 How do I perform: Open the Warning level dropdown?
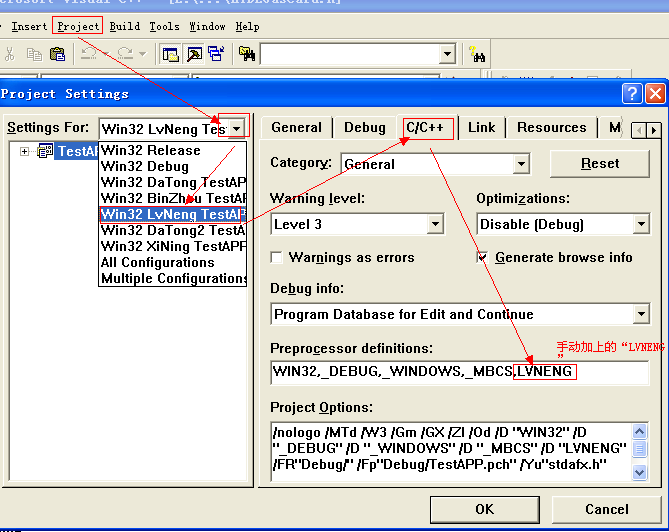[x=435, y=224]
